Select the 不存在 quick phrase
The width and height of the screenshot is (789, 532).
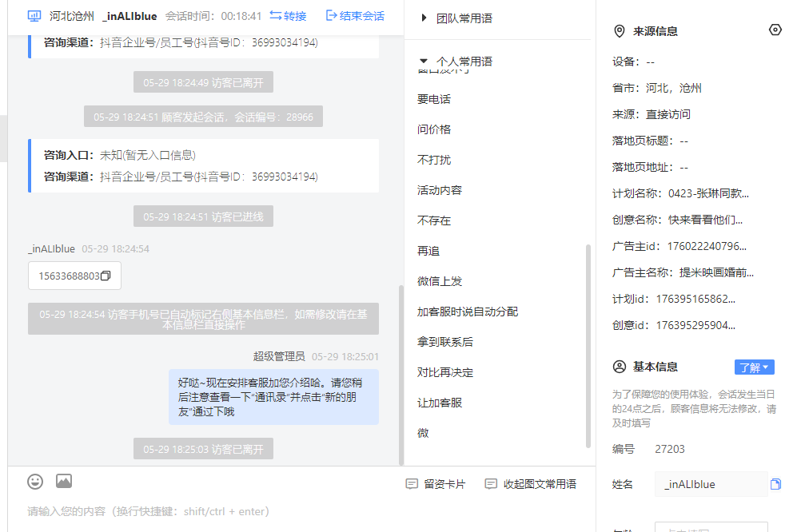point(434,220)
